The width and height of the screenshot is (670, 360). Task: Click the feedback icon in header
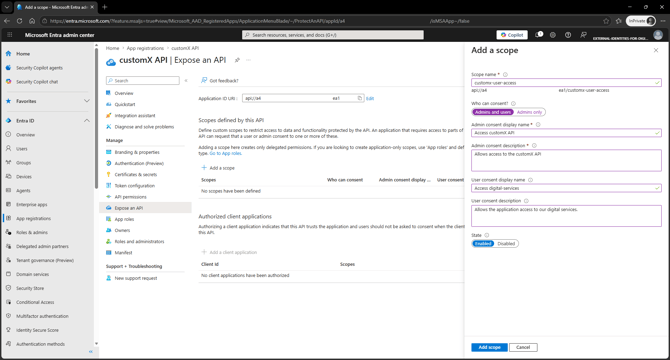click(583, 35)
